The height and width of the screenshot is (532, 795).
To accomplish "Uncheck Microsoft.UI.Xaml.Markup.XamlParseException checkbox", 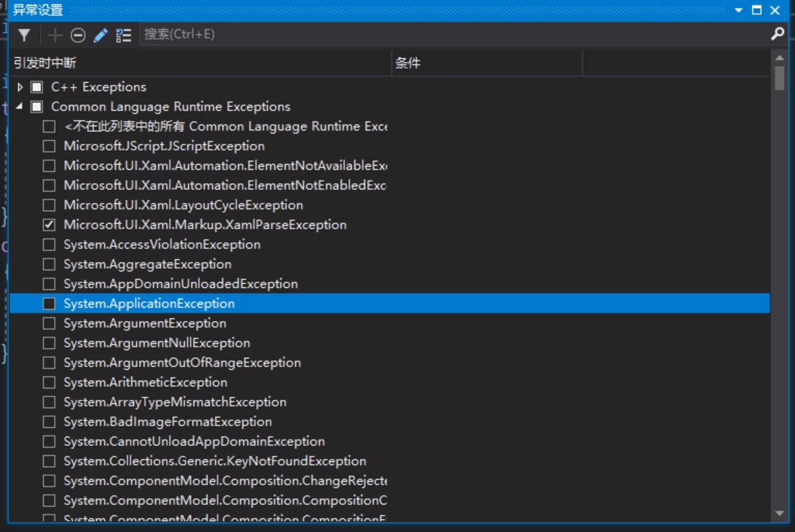I will [49, 225].
